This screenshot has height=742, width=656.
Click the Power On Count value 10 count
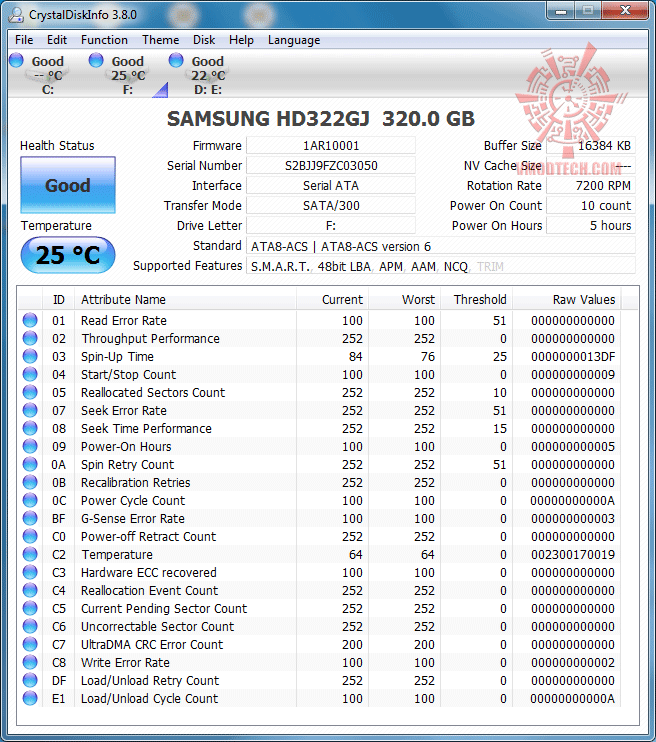point(591,205)
